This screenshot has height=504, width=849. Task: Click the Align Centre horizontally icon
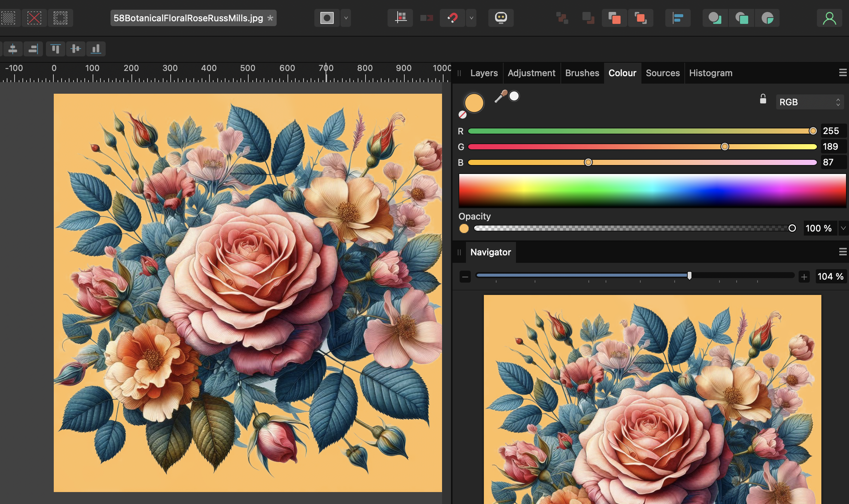tap(13, 49)
